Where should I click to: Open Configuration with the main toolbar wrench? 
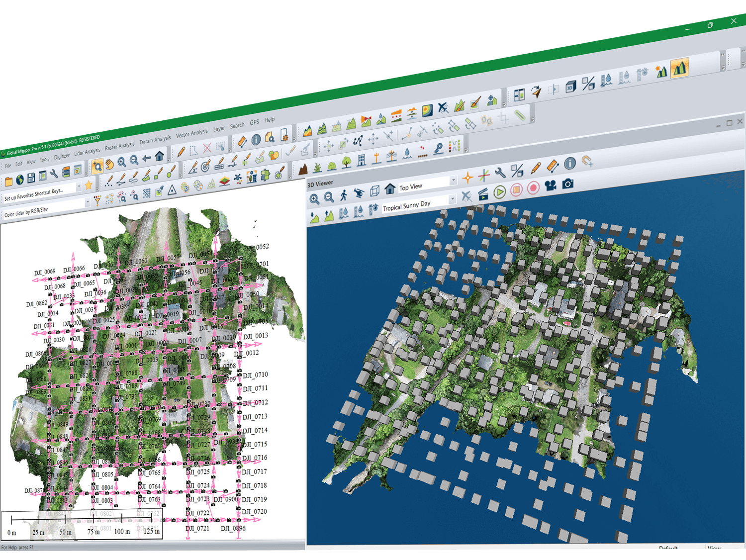click(54, 174)
